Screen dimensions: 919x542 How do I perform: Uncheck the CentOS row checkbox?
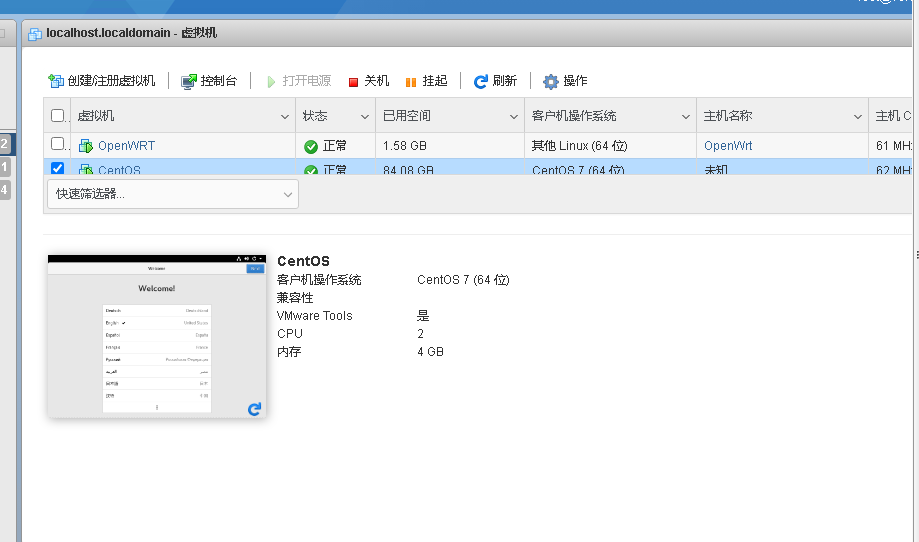[x=57, y=168]
